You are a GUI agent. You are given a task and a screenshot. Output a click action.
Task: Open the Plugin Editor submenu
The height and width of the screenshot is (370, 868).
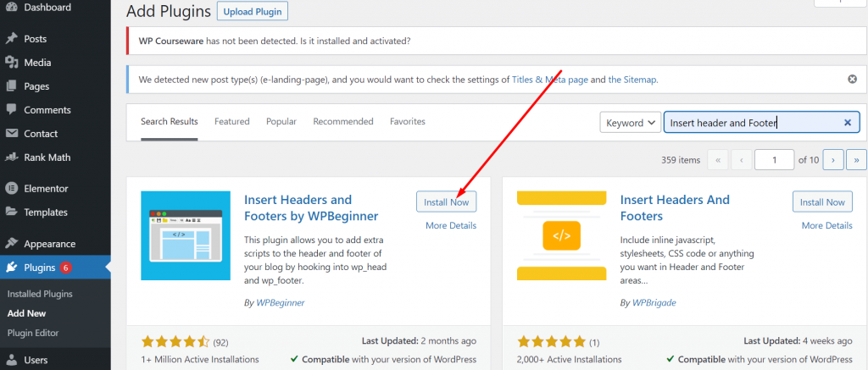tap(33, 333)
